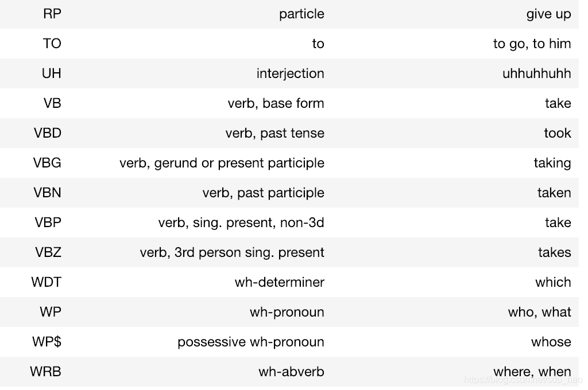The height and width of the screenshot is (390, 588).
Task: Select the 'took' example word
Action: (558, 133)
